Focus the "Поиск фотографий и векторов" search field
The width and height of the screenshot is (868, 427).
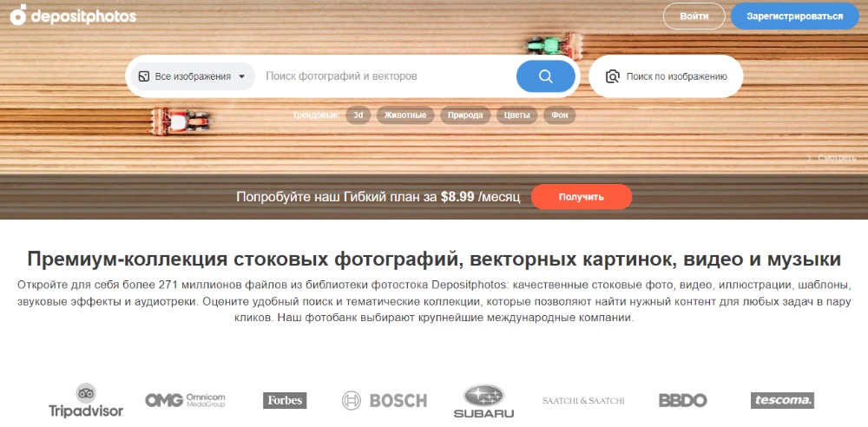click(386, 76)
